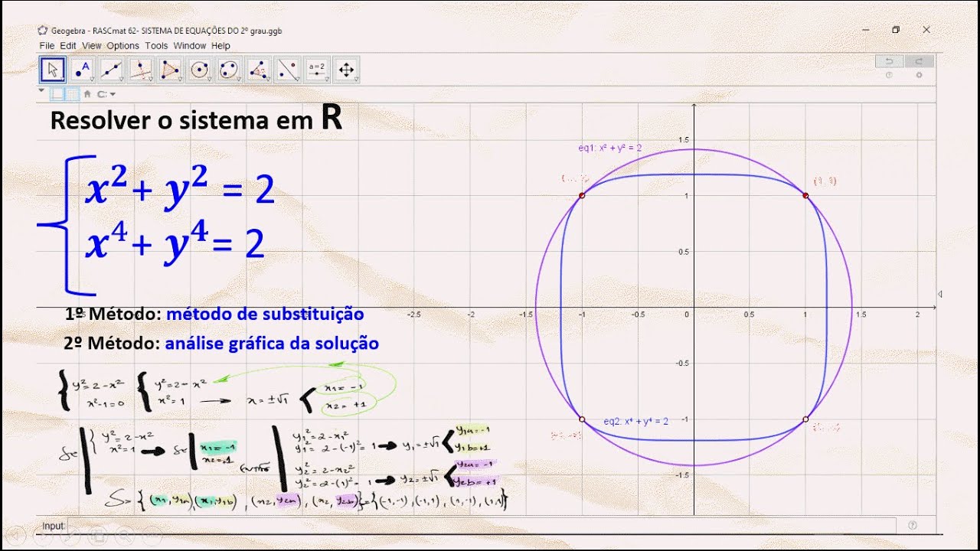
Task: Minimize the Geogebra window
Action: click(865, 30)
